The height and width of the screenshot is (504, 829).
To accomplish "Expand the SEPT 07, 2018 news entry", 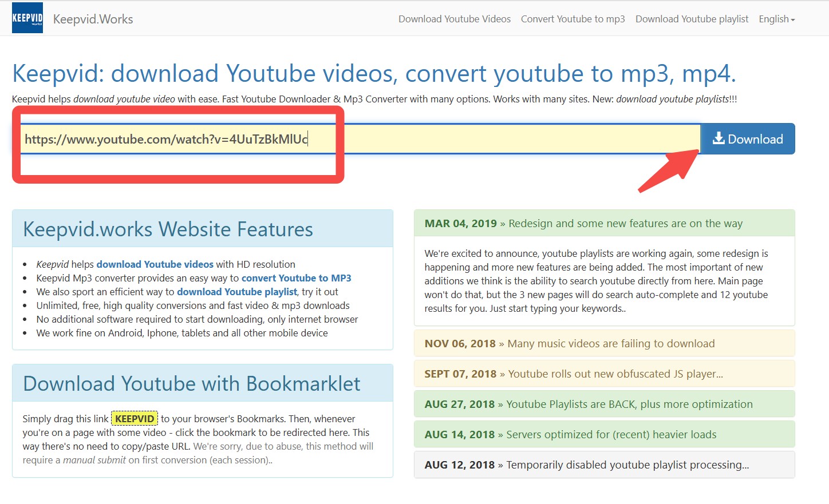I will (605, 374).
